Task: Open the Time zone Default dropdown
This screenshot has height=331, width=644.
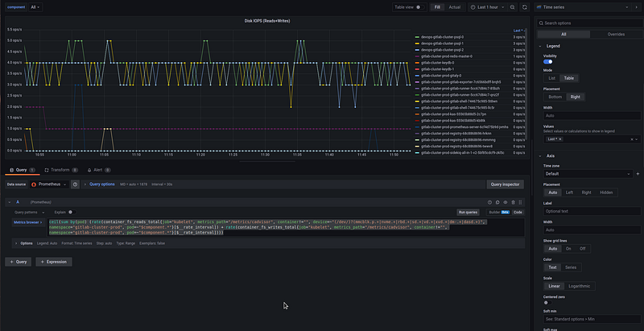Action: click(588, 174)
